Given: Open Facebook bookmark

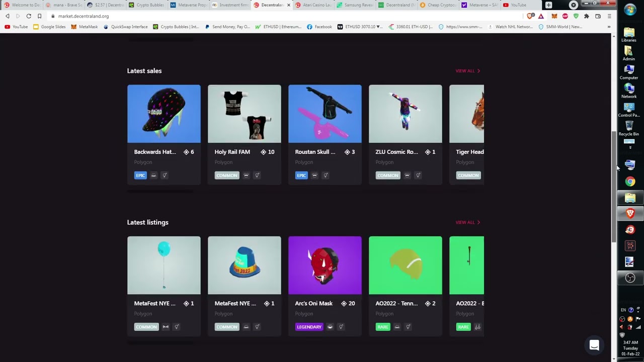Looking at the screenshot, I should [319, 27].
